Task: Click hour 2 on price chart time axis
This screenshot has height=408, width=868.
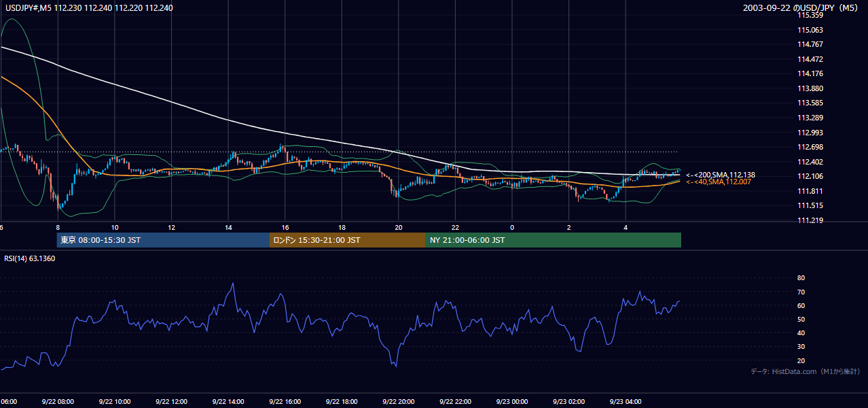Action: pyautogui.click(x=569, y=227)
